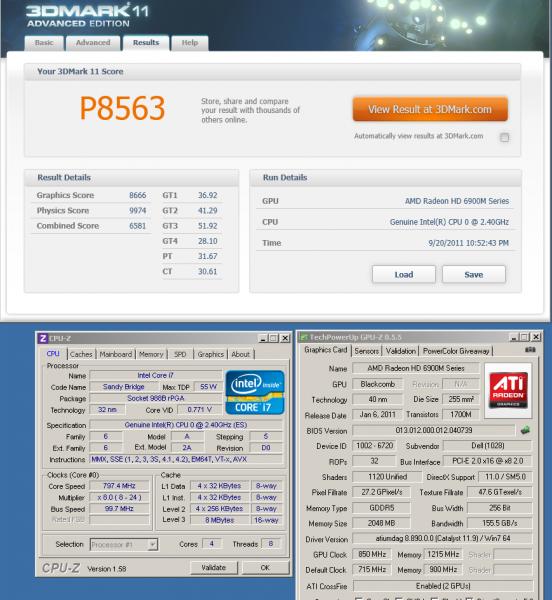Viewport: 552px width, 600px height.
Task: Click the Code Name field 'Sandy Bridge'
Action: [x=124, y=387]
